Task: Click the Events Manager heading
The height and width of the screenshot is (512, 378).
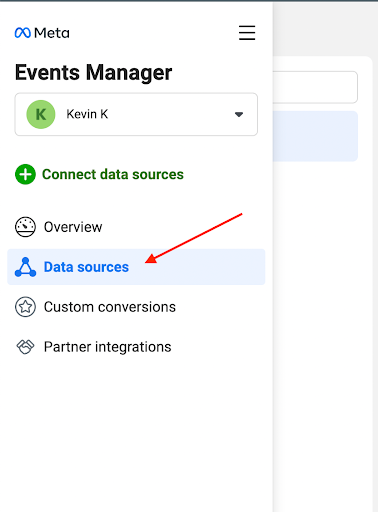Action: coord(93,72)
